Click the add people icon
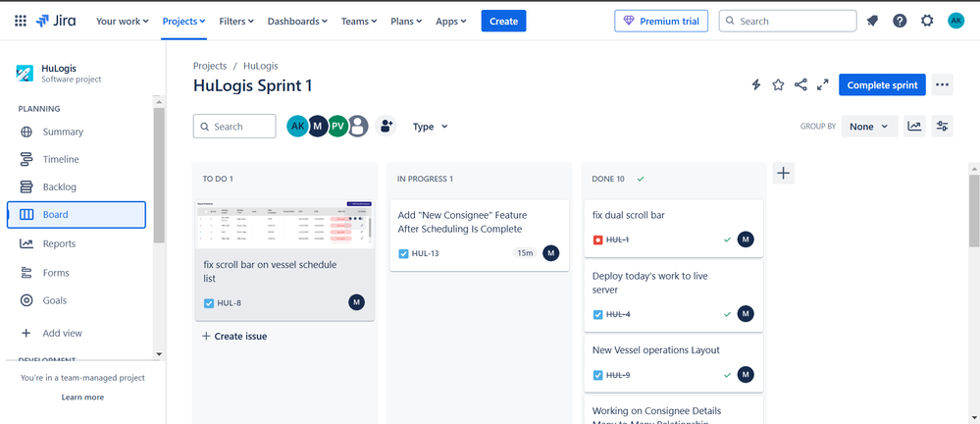Screen dimensions: 980x424 [386, 127]
